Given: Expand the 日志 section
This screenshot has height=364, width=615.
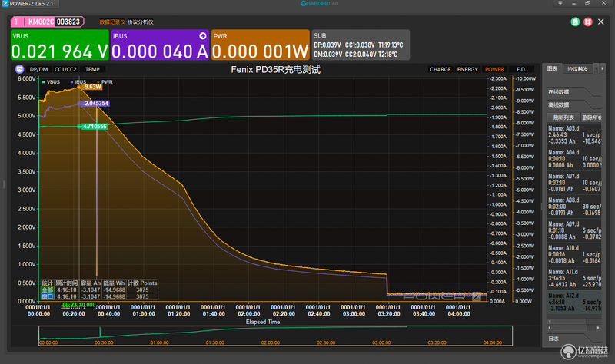Looking at the screenshot, I should coord(572,339).
